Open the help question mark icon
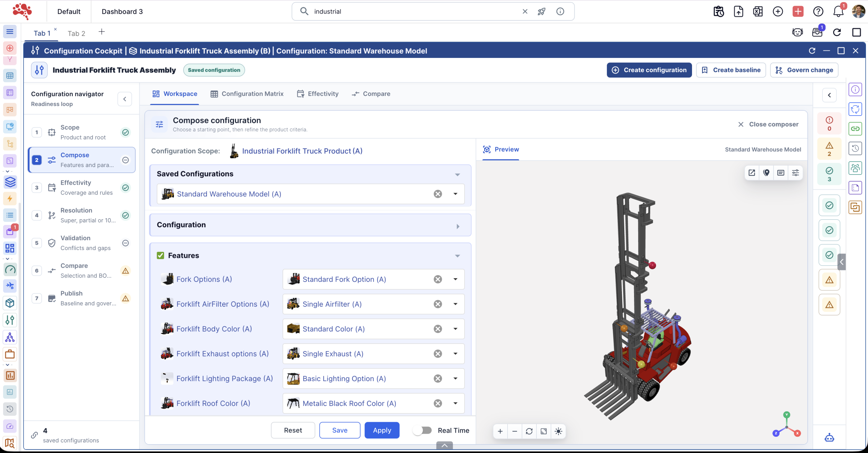Image resolution: width=868 pixels, height=453 pixels. (x=818, y=12)
